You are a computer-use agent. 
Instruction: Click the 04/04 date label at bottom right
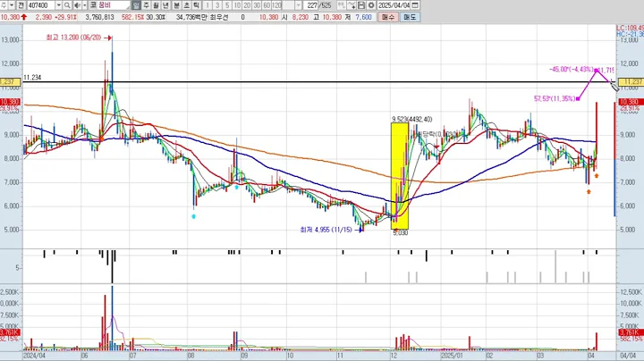click(628, 356)
